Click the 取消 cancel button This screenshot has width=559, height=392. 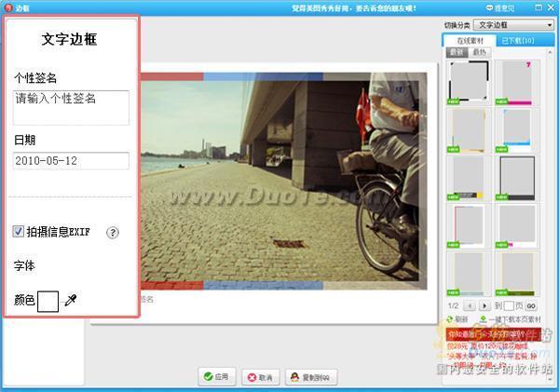[x=261, y=377]
